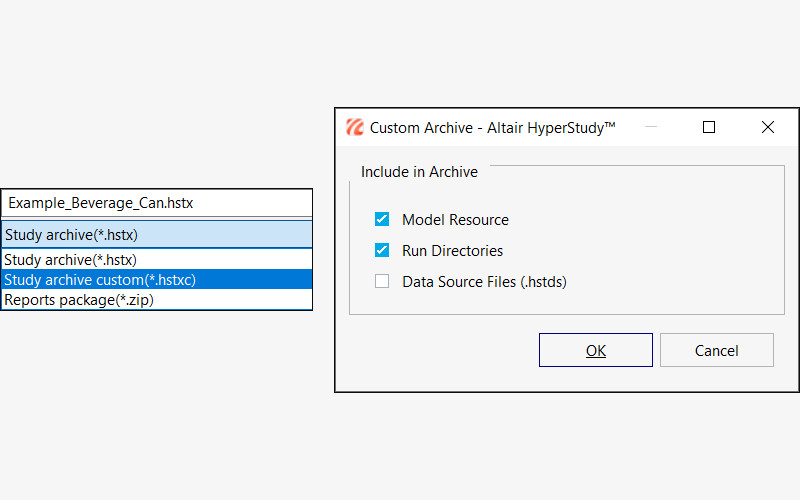Click the Data Source Files label text
This screenshot has width=800, height=500.
coord(484,282)
